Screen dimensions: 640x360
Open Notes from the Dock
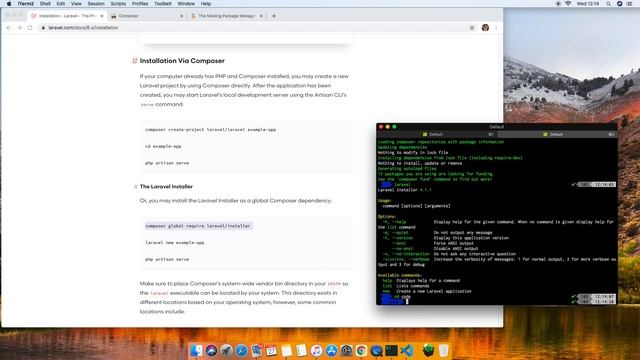pos(287,350)
